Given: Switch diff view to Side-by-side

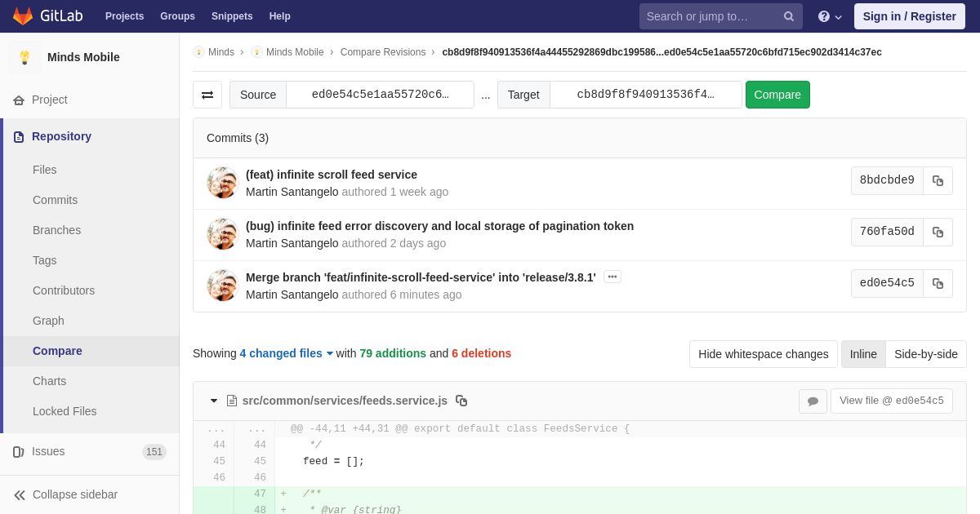Looking at the screenshot, I should (926, 354).
